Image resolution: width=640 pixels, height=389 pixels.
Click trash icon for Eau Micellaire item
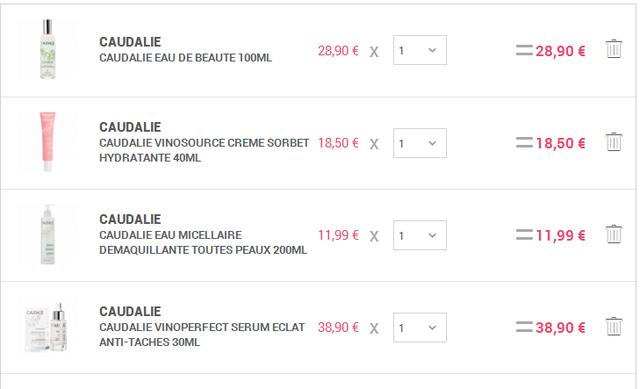tap(613, 234)
